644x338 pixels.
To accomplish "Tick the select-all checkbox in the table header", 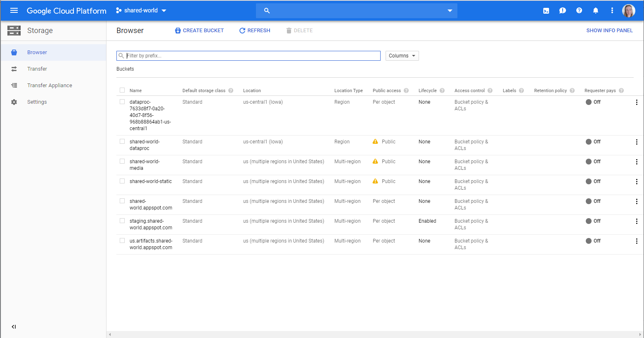I will (122, 90).
